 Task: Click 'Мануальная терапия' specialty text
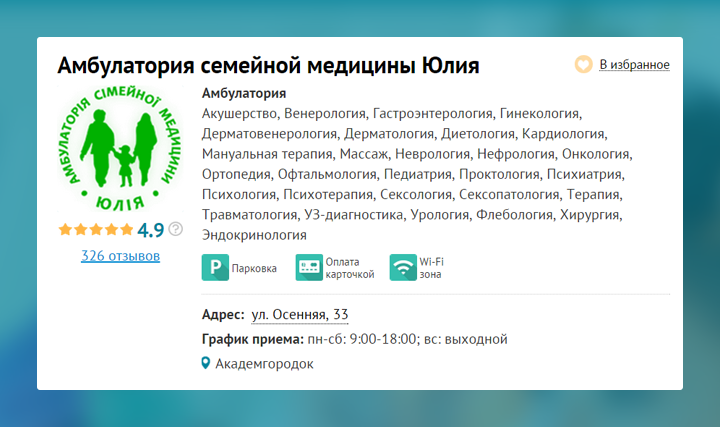pyautogui.click(x=267, y=154)
